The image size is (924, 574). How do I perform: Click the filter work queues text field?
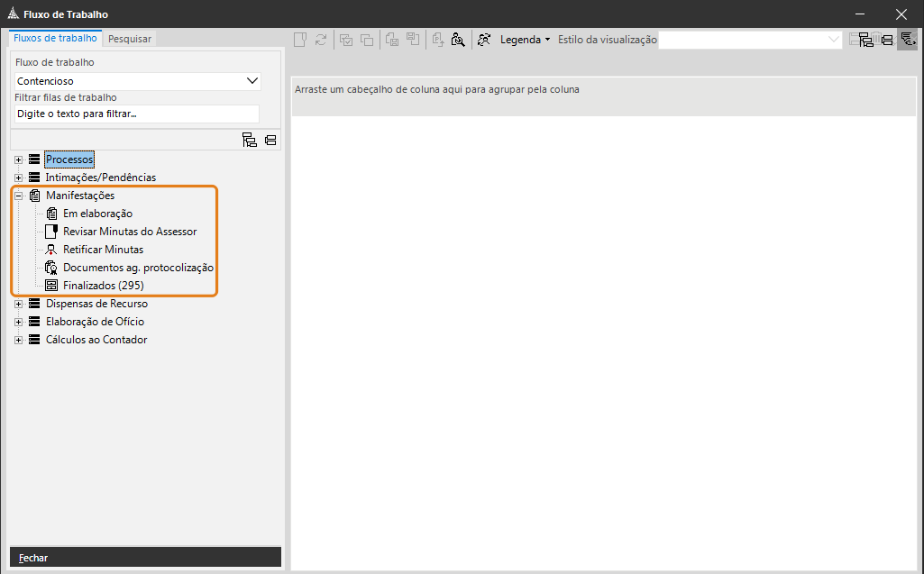pos(137,114)
